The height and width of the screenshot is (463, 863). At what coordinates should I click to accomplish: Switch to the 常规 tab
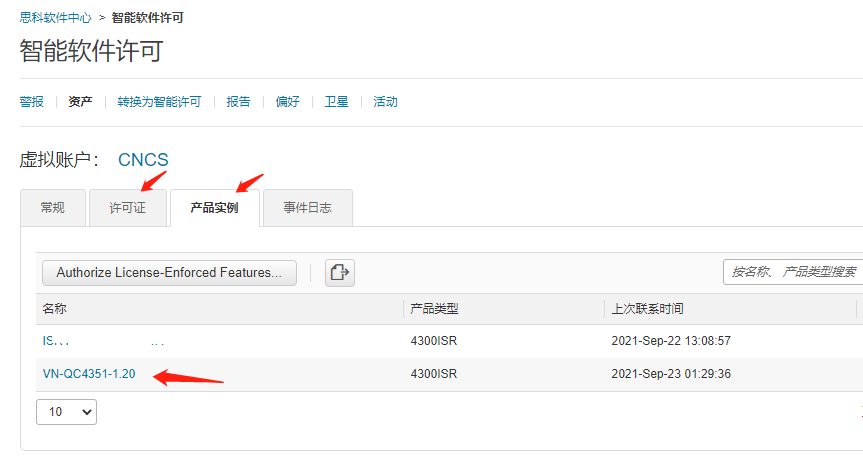(52, 208)
